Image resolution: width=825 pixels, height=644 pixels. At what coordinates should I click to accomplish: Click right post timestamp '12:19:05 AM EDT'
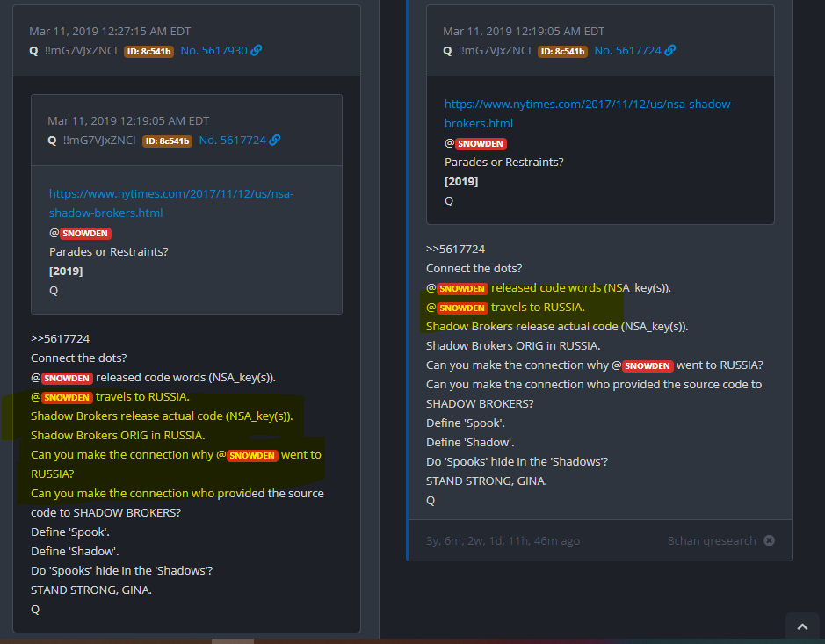click(x=524, y=31)
